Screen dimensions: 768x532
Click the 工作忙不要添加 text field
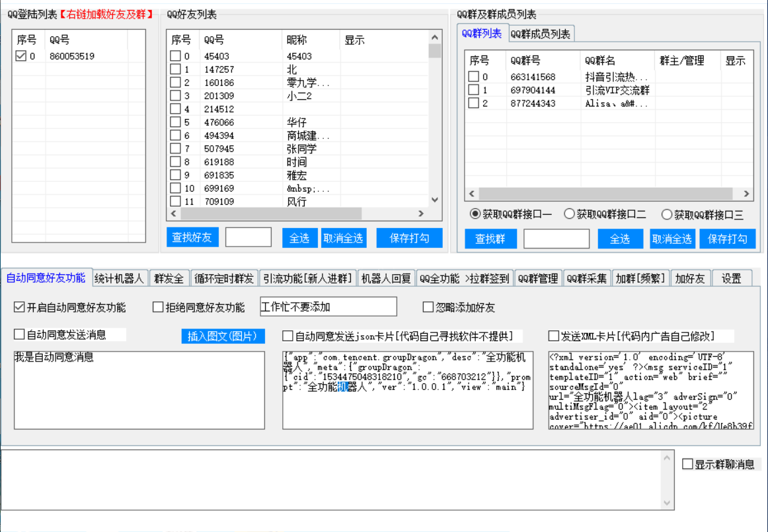(328, 307)
